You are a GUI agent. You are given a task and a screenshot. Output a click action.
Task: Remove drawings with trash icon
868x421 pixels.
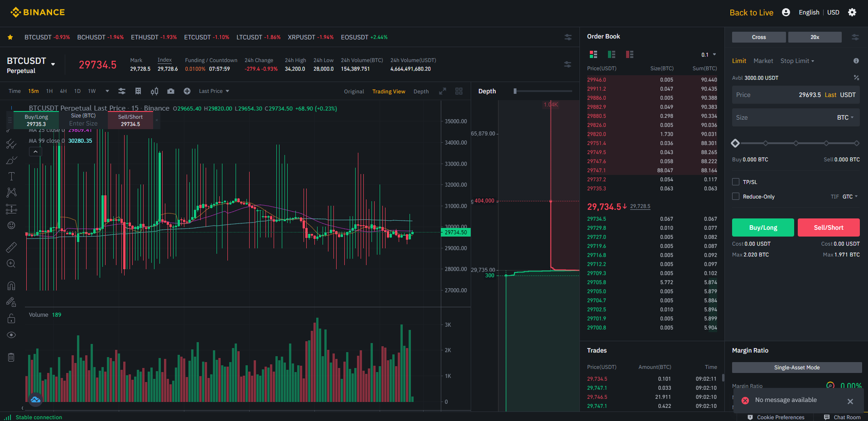pos(11,357)
